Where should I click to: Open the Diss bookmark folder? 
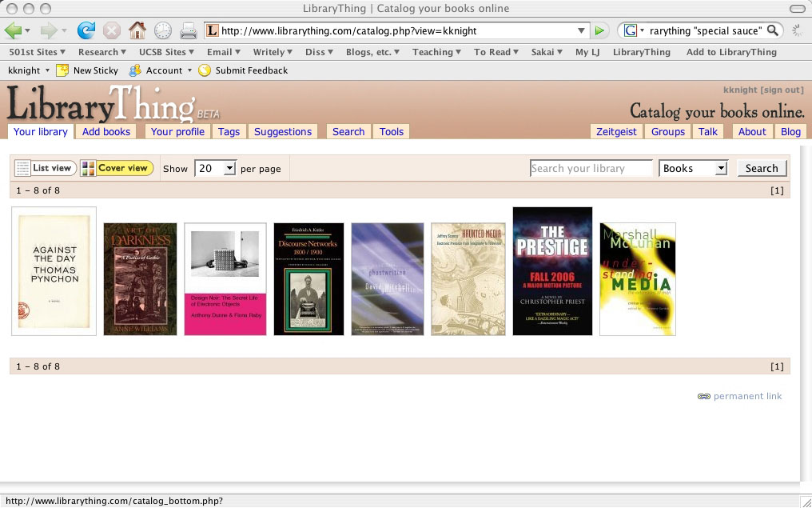[319, 52]
